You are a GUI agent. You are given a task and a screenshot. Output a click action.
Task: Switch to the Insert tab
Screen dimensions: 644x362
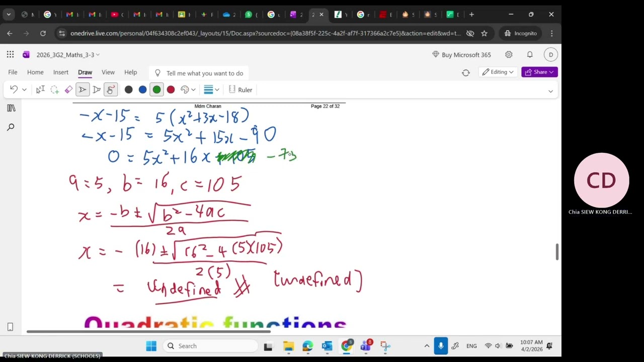point(61,72)
